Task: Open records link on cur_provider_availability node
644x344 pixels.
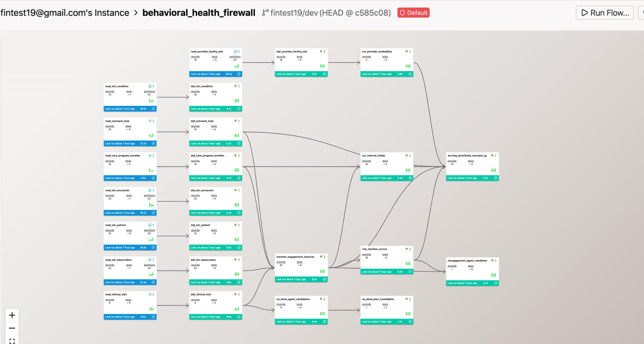Action: (x=366, y=57)
